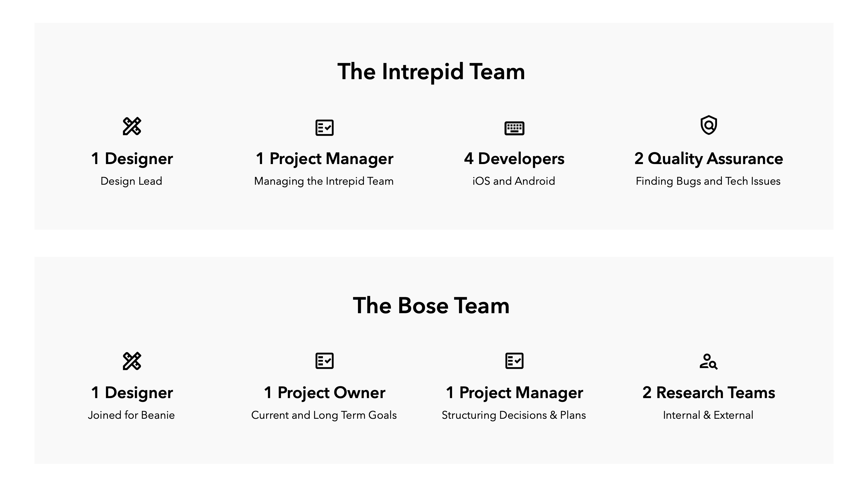
Task: Click Current and Long Term Goals text
Action: (324, 415)
